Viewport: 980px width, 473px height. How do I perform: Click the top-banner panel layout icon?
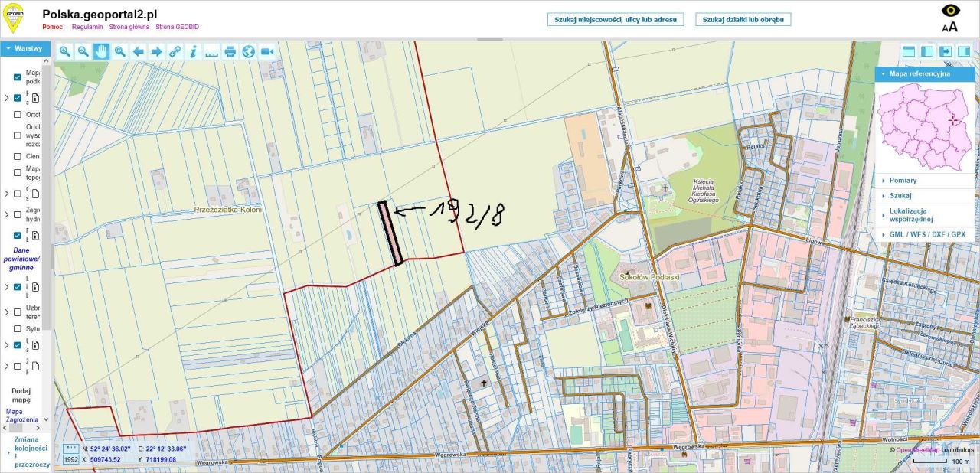pos(909,51)
